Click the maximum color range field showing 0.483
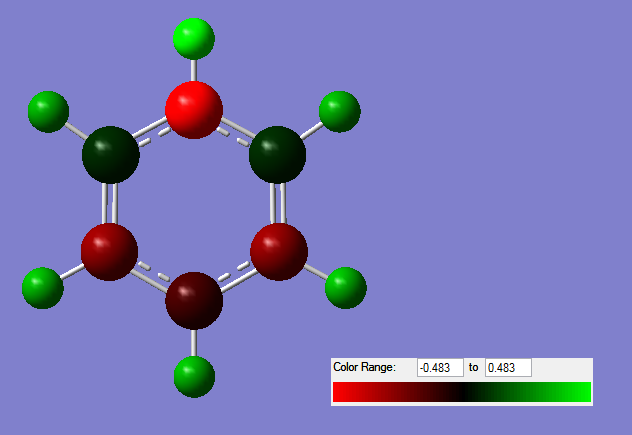 (x=508, y=368)
